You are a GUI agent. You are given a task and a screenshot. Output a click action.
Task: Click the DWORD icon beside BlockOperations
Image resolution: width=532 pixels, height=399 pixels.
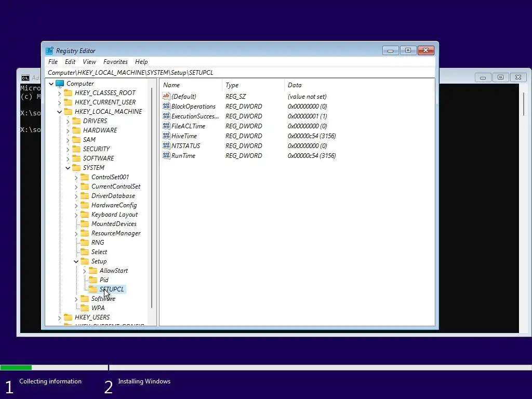(166, 106)
